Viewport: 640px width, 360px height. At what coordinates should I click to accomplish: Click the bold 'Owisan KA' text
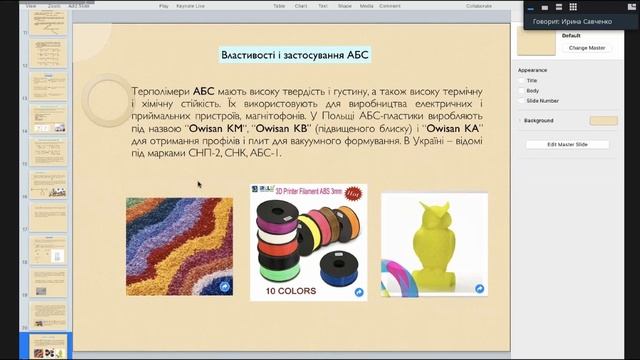click(452, 129)
